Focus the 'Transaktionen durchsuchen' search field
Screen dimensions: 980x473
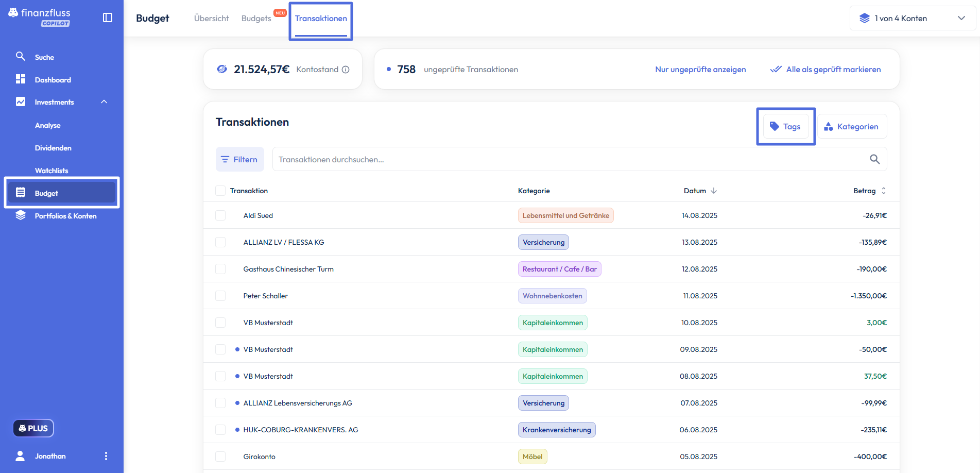(x=566, y=160)
